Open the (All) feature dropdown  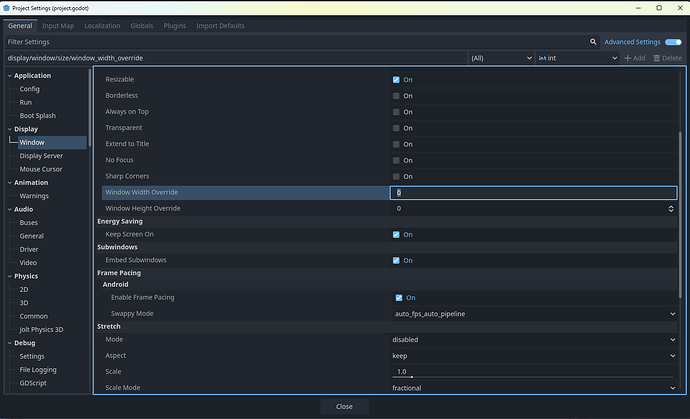(x=501, y=58)
